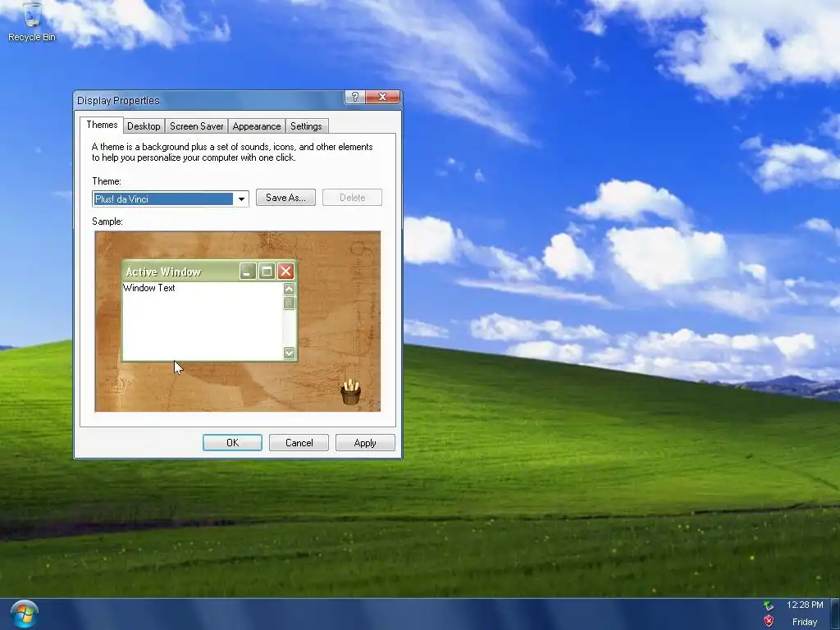Click the sample theme preview image
Image resolution: width=840 pixels, height=630 pixels.
tap(238, 322)
